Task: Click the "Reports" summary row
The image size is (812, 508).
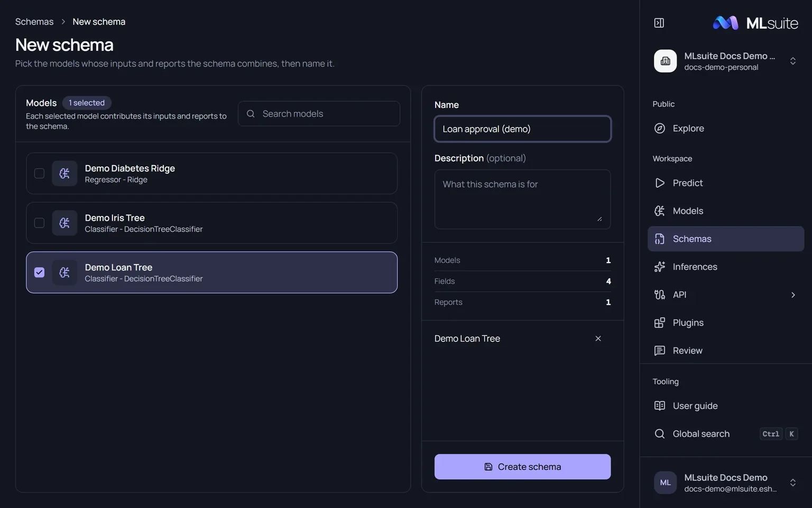Action: click(522, 302)
